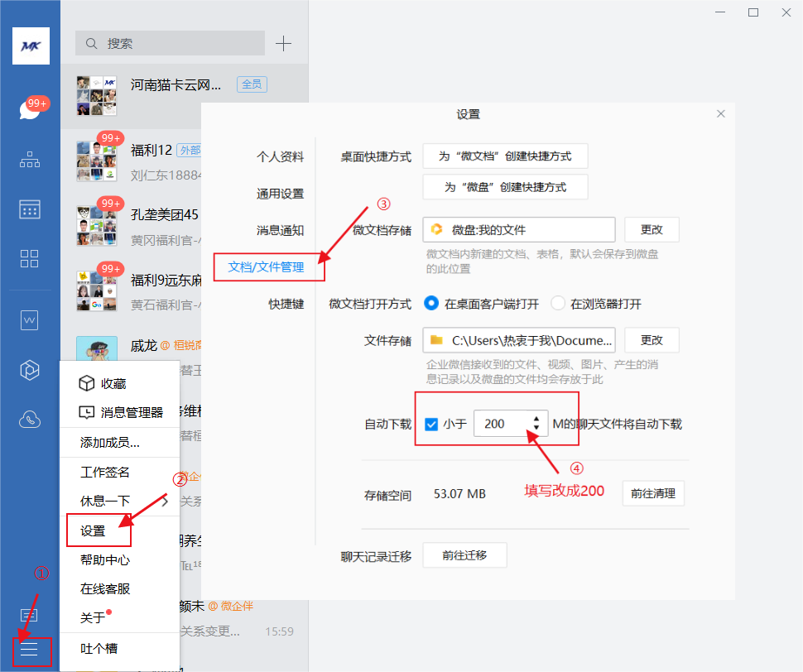The width and height of the screenshot is (803, 672).
Task: Click 更改 next to 文件存储
Action: 652,340
